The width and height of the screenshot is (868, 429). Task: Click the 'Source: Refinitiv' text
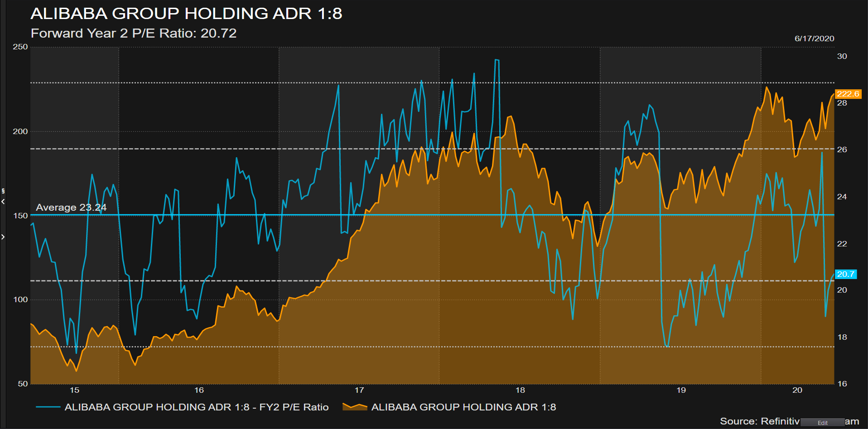pyautogui.click(x=760, y=421)
